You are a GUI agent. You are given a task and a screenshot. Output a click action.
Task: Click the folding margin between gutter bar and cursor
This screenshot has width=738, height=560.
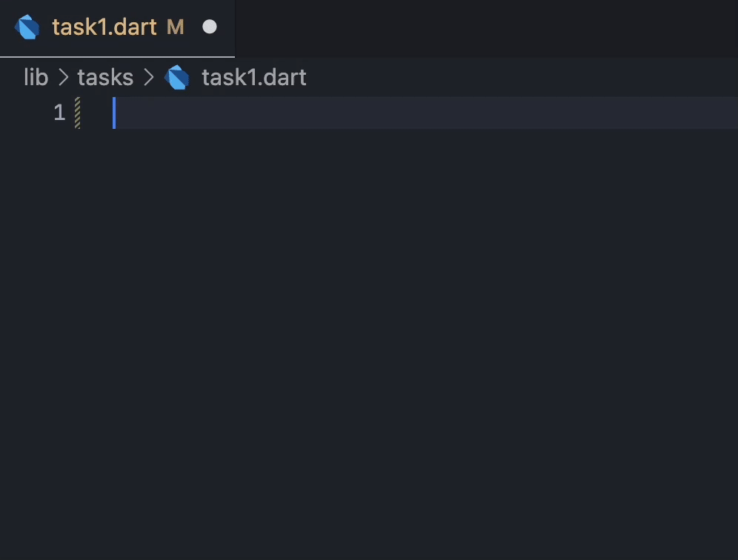(x=96, y=113)
